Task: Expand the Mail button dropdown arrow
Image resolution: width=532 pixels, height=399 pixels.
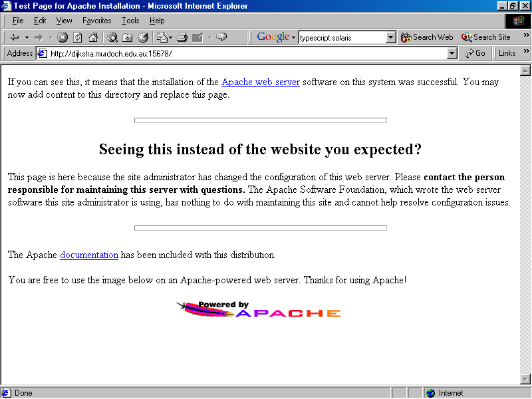Action: (171, 37)
